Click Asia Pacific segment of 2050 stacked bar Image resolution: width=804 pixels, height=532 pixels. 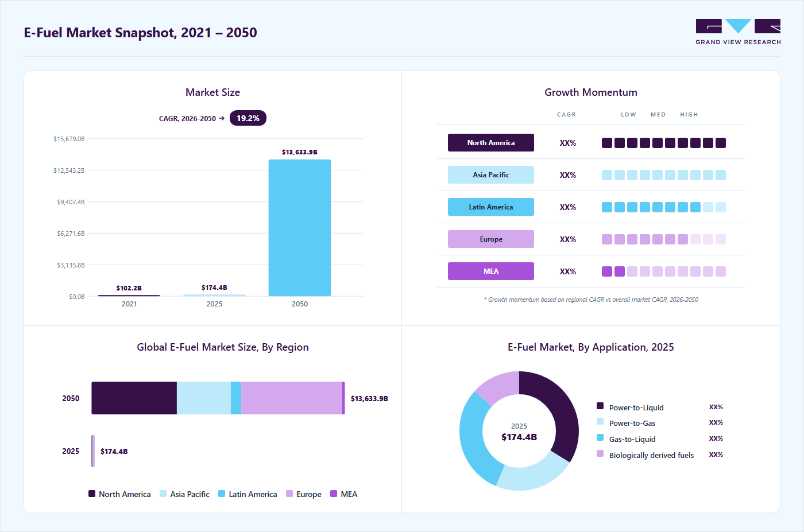click(204, 398)
